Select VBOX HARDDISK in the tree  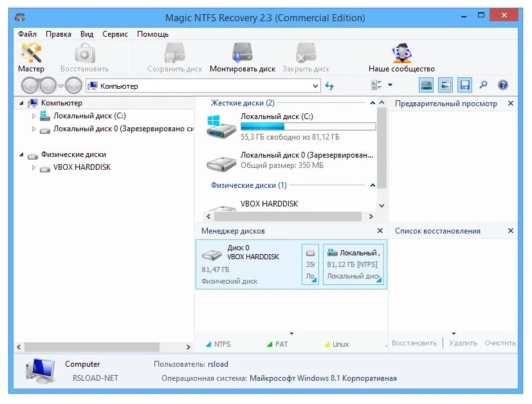pos(82,167)
